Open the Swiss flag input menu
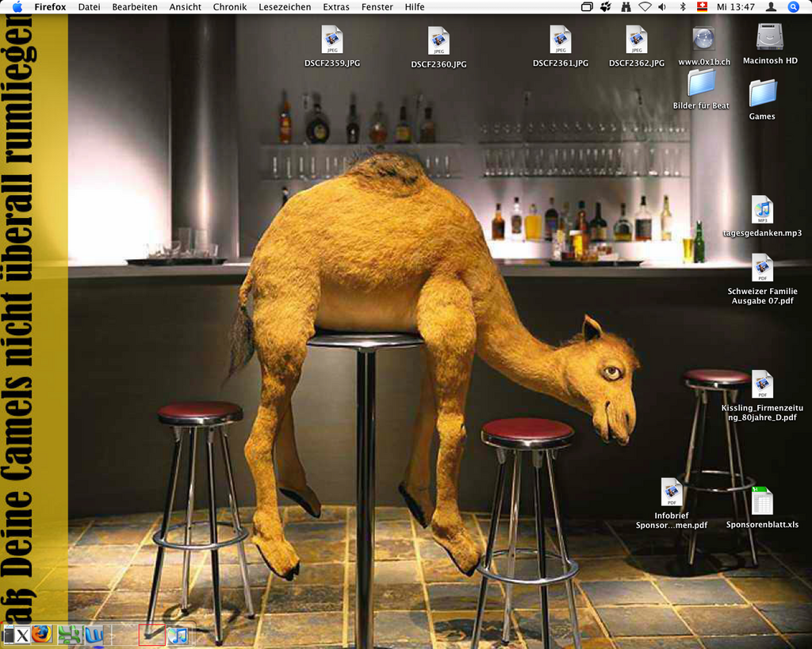This screenshot has width=812, height=649. (703, 6)
